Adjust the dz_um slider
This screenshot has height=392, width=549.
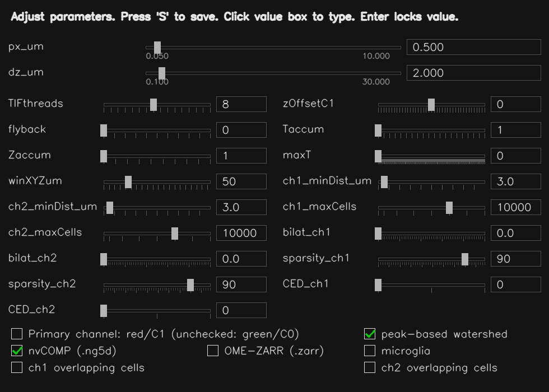tap(162, 73)
